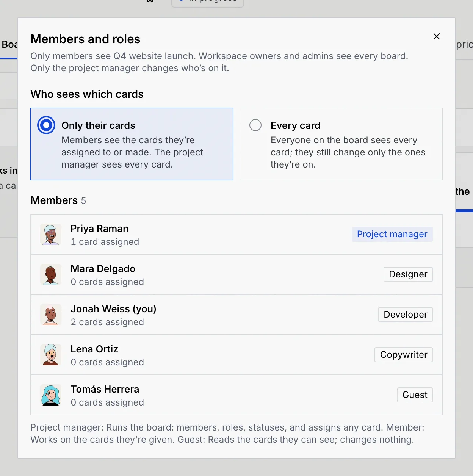
Task: Click "0 cards assigned" under Mara Delgado
Action: (x=107, y=282)
